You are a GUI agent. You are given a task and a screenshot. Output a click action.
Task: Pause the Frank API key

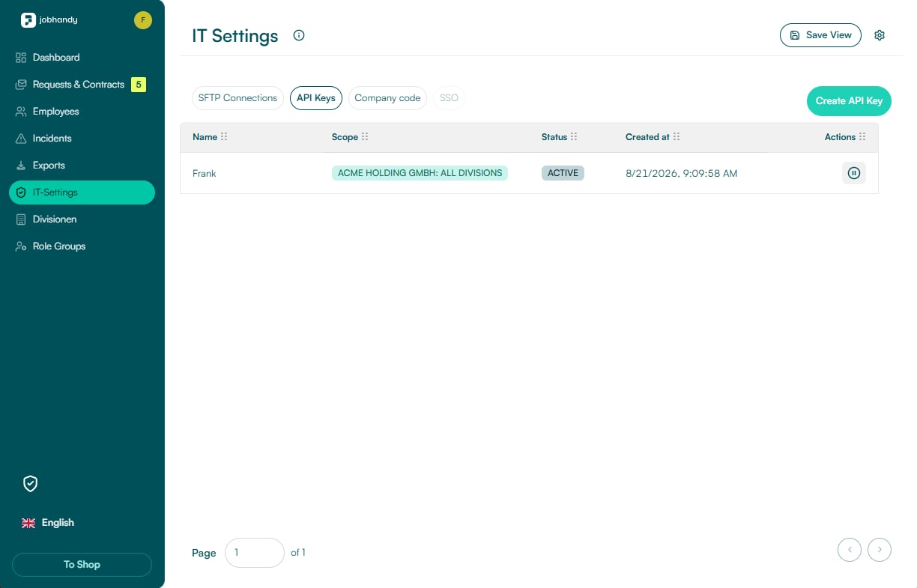[854, 173]
